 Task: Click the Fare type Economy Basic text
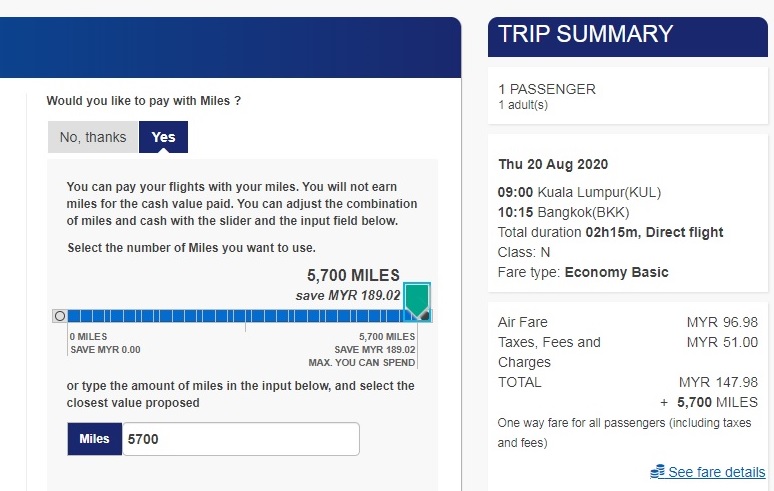pyautogui.click(x=583, y=272)
